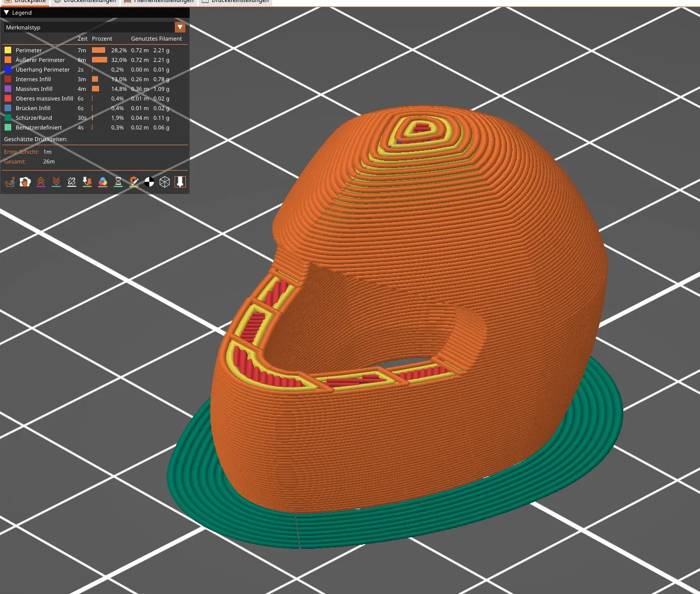The height and width of the screenshot is (594, 700).
Task: Toggle seams display with broken-link icon
Action: tap(72, 182)
